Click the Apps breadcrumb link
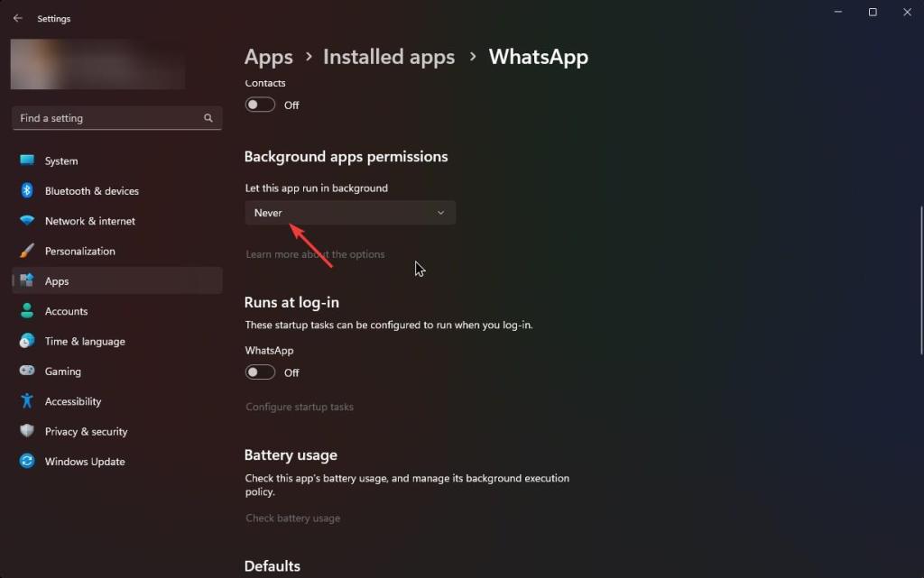Image resolution: width=924 pixels, height=578 pixels. click(x=268, y=57)
